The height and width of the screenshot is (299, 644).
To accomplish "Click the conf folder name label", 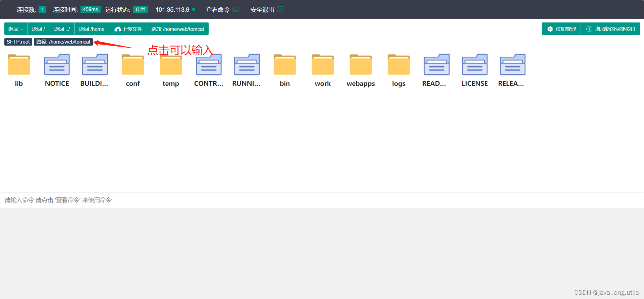I will pyautogui.click(x=133, y=83).
